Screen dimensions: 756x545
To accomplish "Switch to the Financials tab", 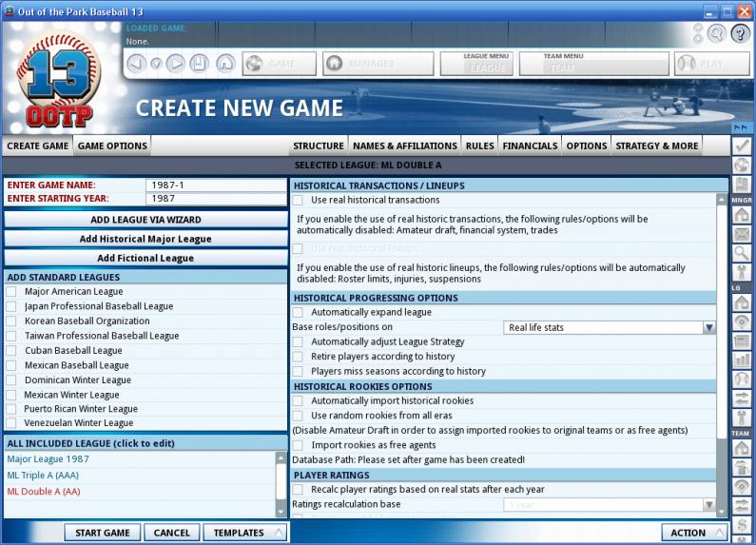I will 530,146.
